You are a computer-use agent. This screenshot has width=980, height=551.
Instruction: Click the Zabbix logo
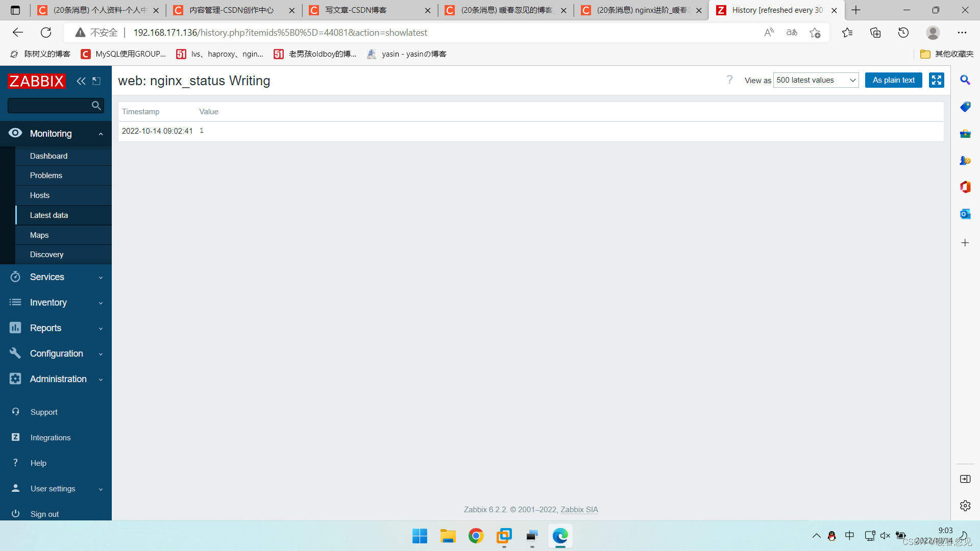click(37, 81)
